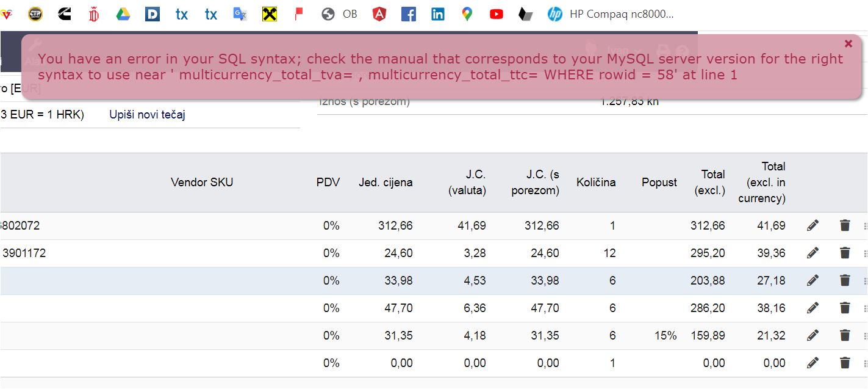The image size is (868, 389).
Task: Delete the line with 15% discount
Action: coord(845,335)
